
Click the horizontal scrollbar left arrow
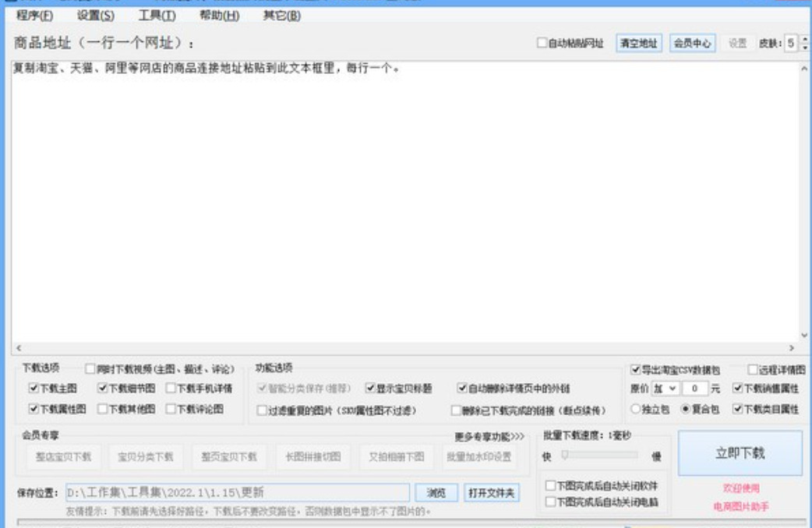pyautogui.click(x=19, y=348)
